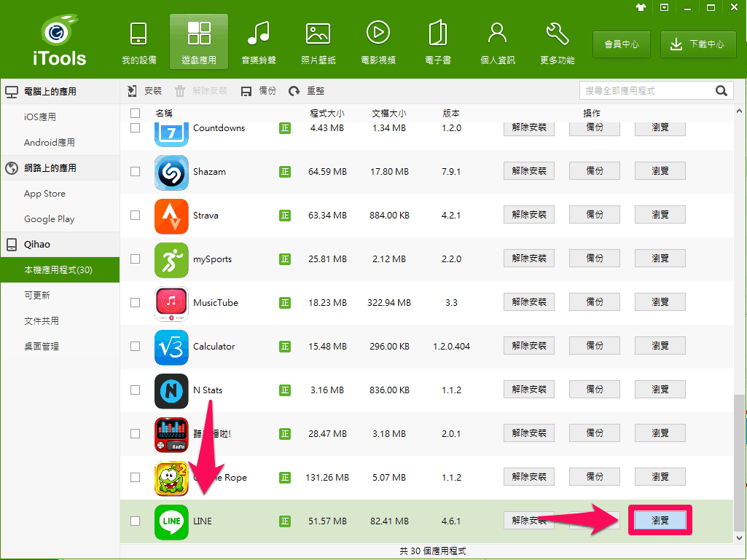Screen dimensions: 747x560
Task: Click green badge in Shazam row
Action: pyautogui.click(x=285, y=171)
